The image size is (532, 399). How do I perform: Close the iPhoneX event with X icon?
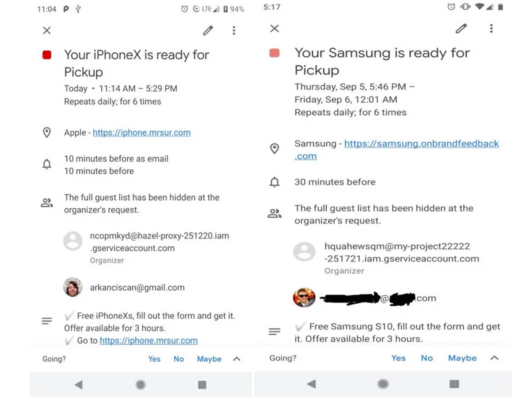point(47,30)
